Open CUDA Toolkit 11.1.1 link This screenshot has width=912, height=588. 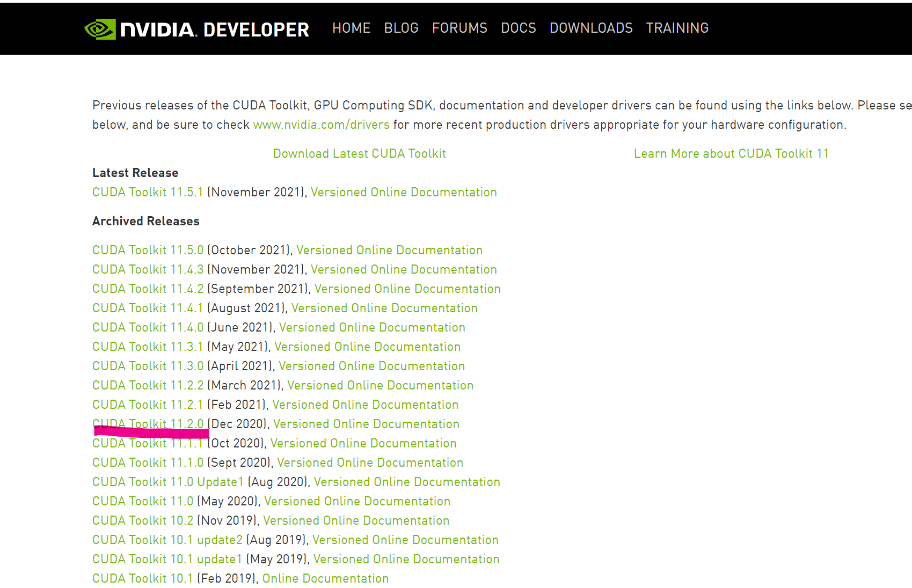click(148, 445)
